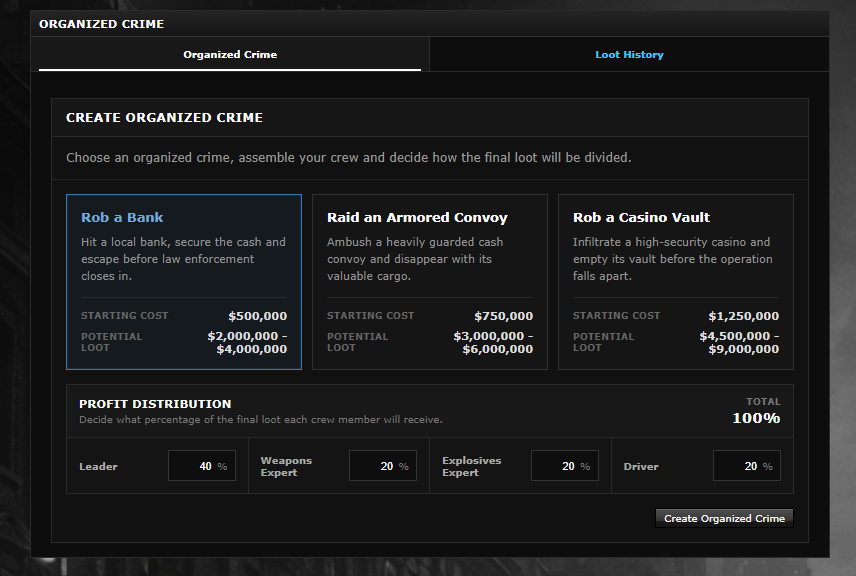Click the Weapons Expert role label
Image resolution: width=856 pixels, height=576 pixels.
[x=286, y=466]
